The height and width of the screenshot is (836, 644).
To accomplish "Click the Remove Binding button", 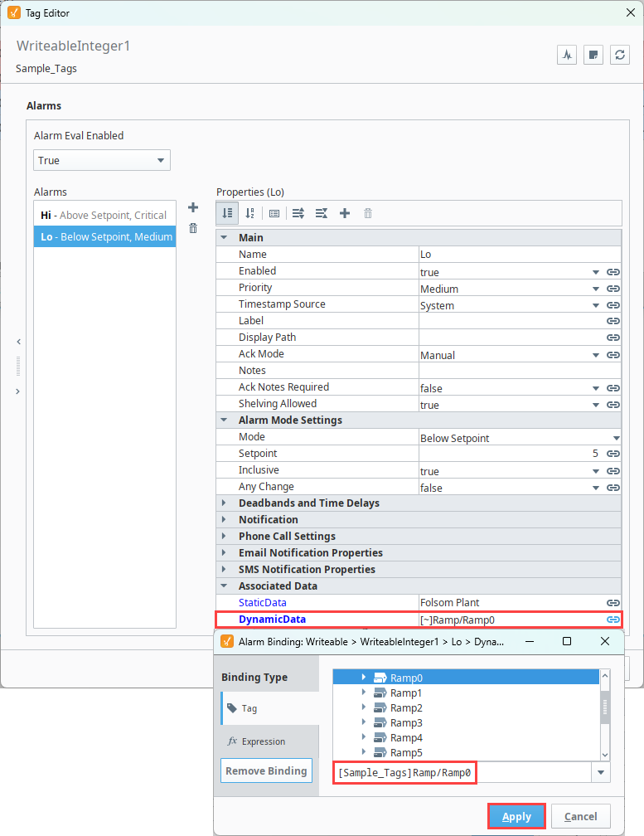I will 266,771.
